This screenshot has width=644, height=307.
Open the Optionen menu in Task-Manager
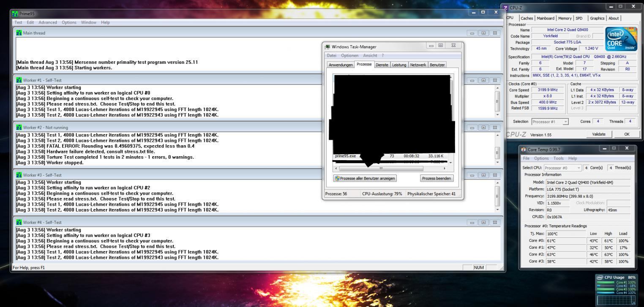click(x=349, y=55)
